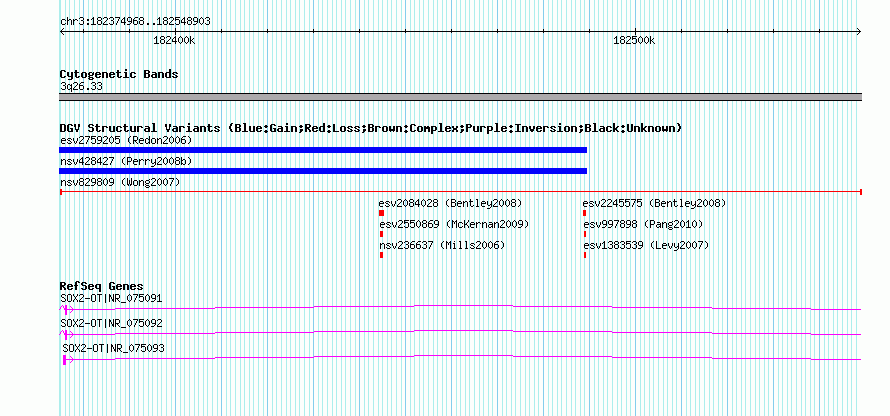Click the 3q26.33 band label

pos(81,87)
